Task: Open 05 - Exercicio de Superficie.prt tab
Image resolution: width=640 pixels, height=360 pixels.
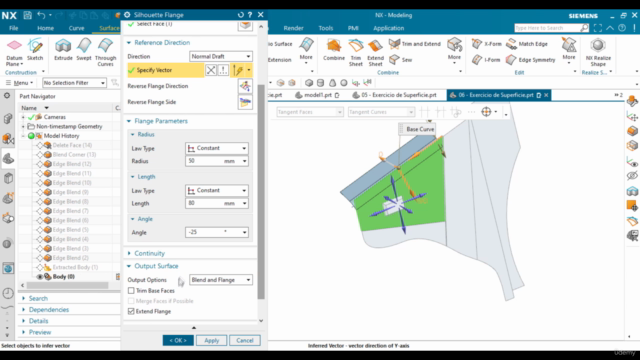Action: pos(394,95)
